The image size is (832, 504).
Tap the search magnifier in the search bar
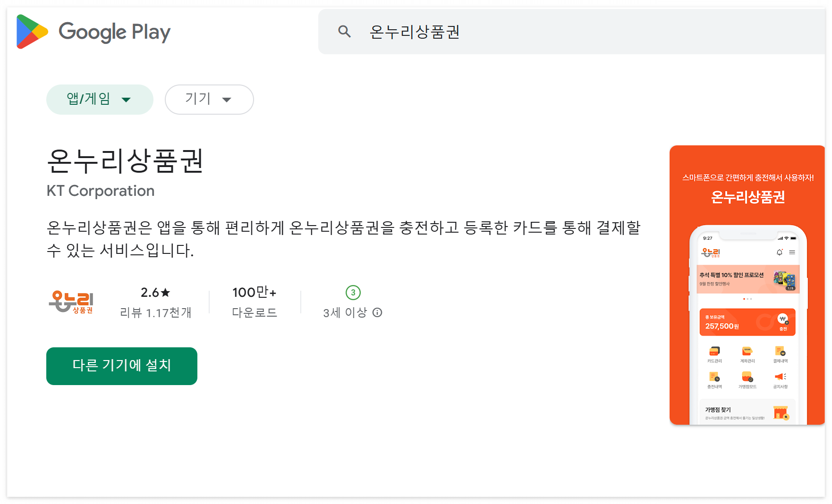click(x=344, y=31)
